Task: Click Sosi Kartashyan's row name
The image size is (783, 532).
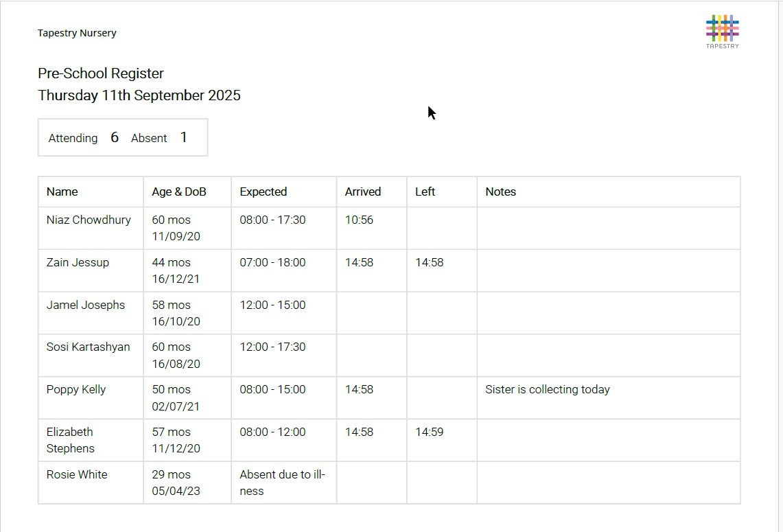Action: coord(88,347)
